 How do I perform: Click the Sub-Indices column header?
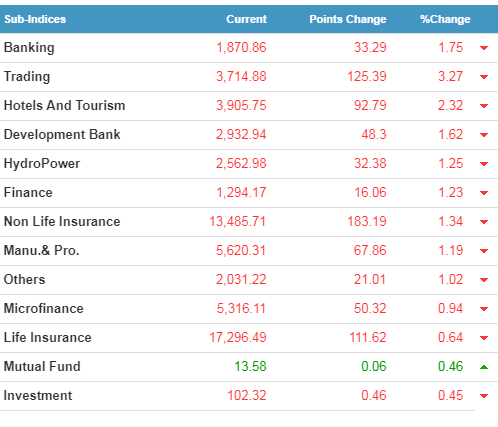click(35, 19)
